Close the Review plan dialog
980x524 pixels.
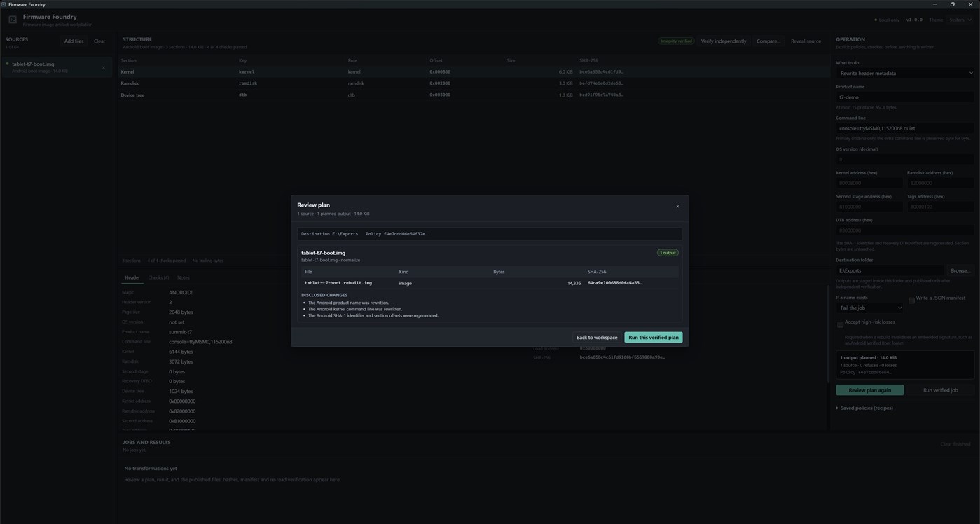click(677, 206)
